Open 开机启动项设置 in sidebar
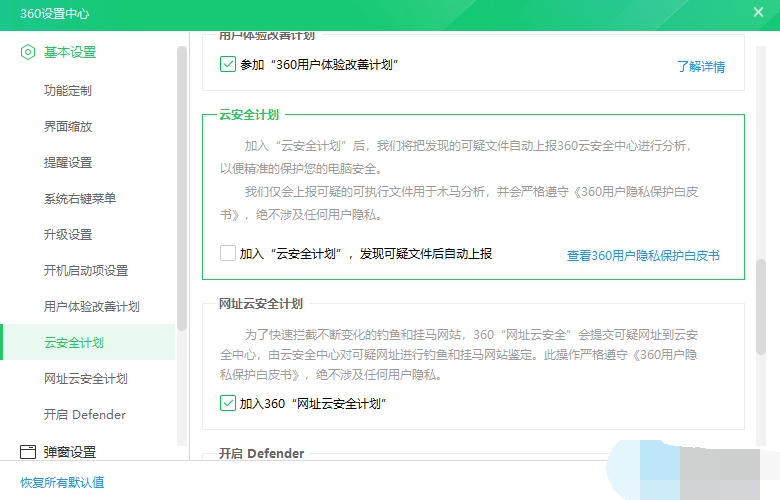 coord(86,270)
